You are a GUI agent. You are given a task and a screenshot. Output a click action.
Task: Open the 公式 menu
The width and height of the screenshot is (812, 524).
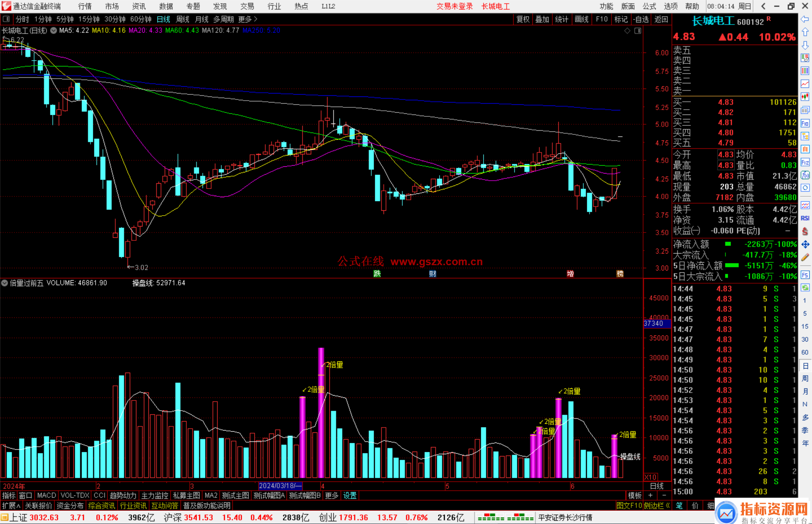point(649,6)
